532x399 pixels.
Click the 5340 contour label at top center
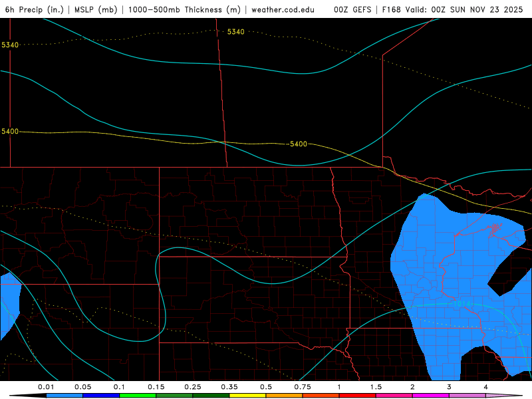coord(236,32)
